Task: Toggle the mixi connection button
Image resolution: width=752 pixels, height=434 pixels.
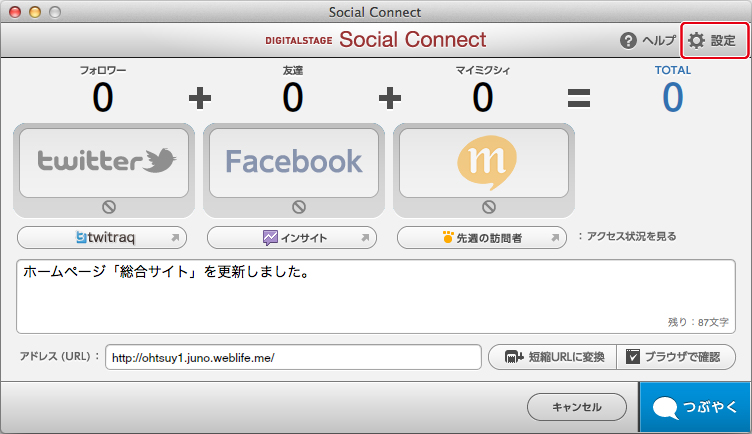Action: (x=483, y=163)
